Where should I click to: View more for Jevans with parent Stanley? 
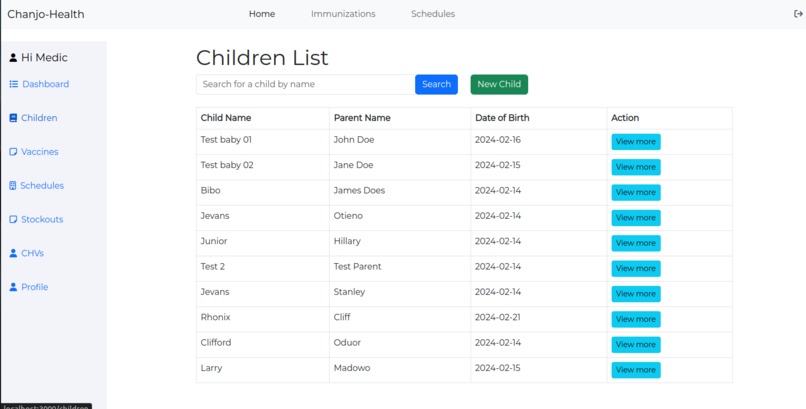point(636,294)
